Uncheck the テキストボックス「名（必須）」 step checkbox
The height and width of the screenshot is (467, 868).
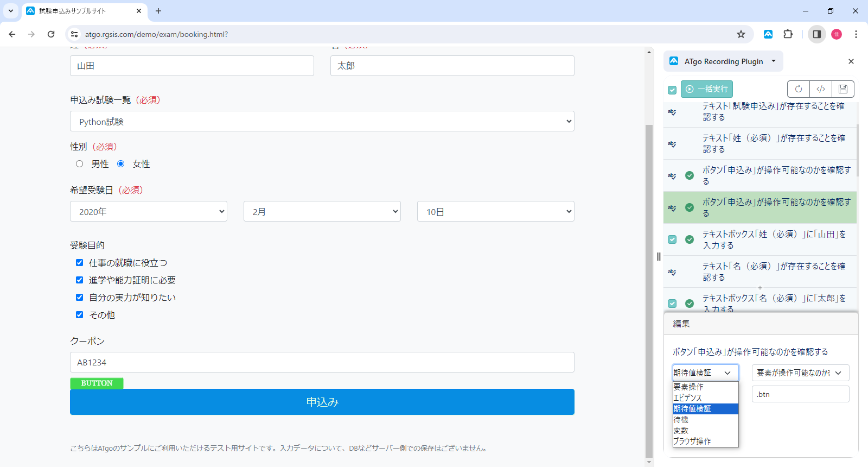pyautogui.click(x=672, y=304)
